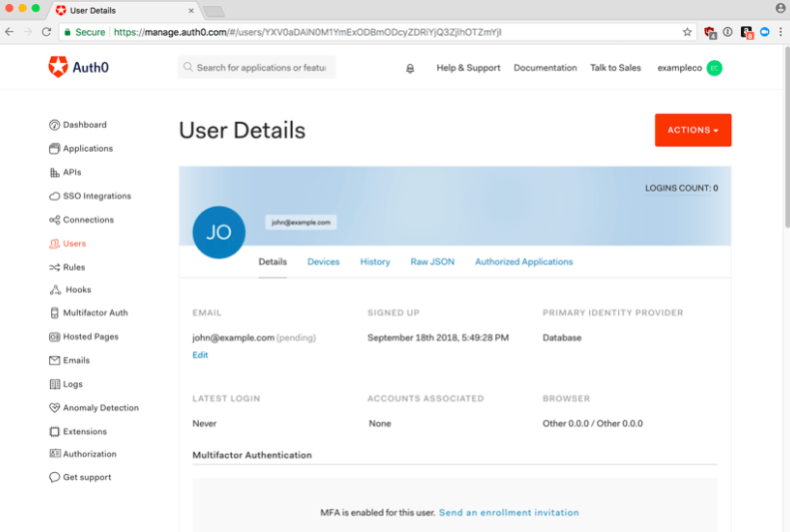
Task: Click the red shield browser extension icon
Action: tap(710, 33)
